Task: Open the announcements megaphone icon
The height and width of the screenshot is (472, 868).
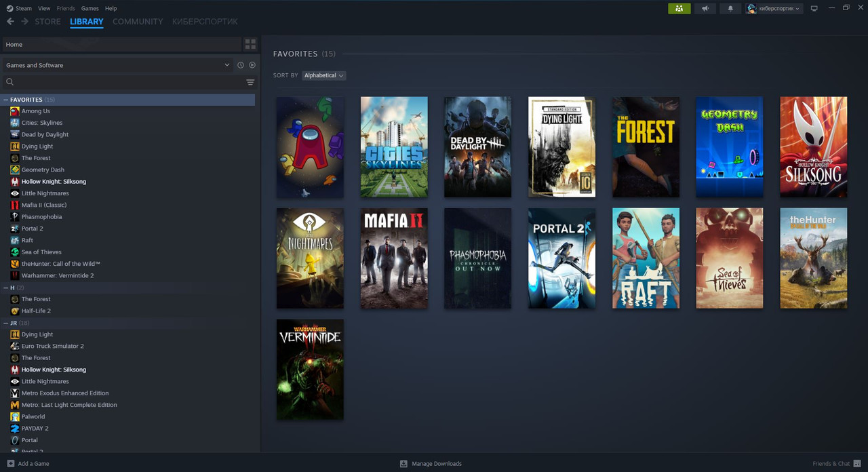Action: (705, 8)
